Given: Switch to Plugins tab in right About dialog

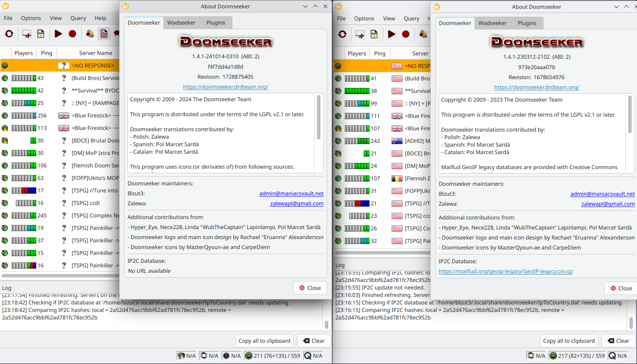Looking at the screenshot, I should pos(527,23).
